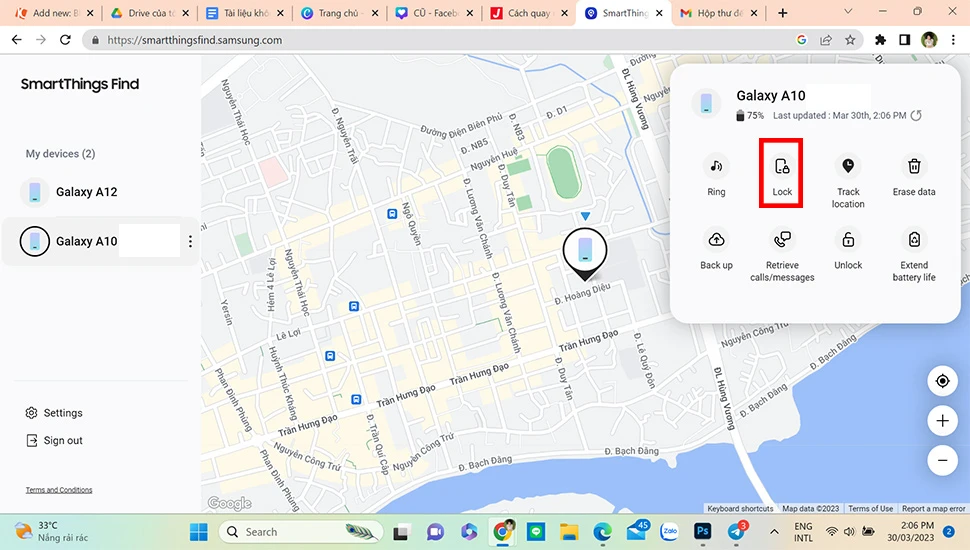The height and width of the screenshot is (550, 970).
Task: Reload the browser page
Action: coord(65,40)
